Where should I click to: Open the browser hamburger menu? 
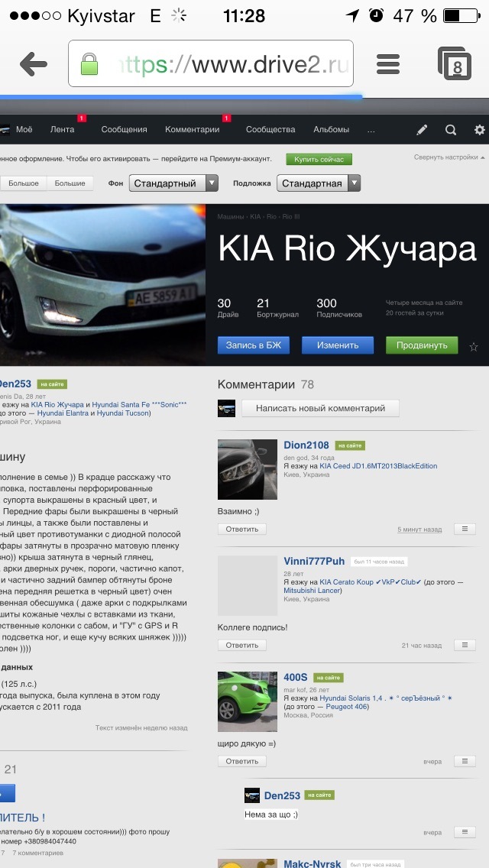click(387, 64)
